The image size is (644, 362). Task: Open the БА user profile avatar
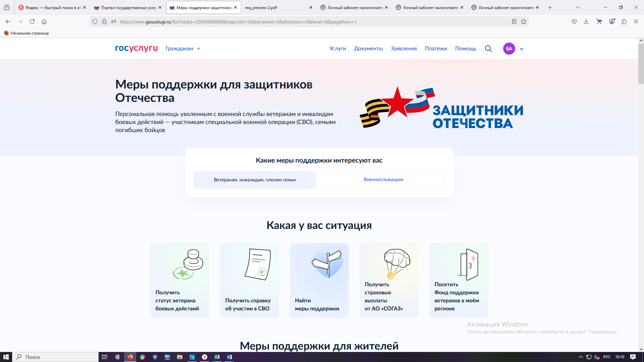tap(509, 49)
